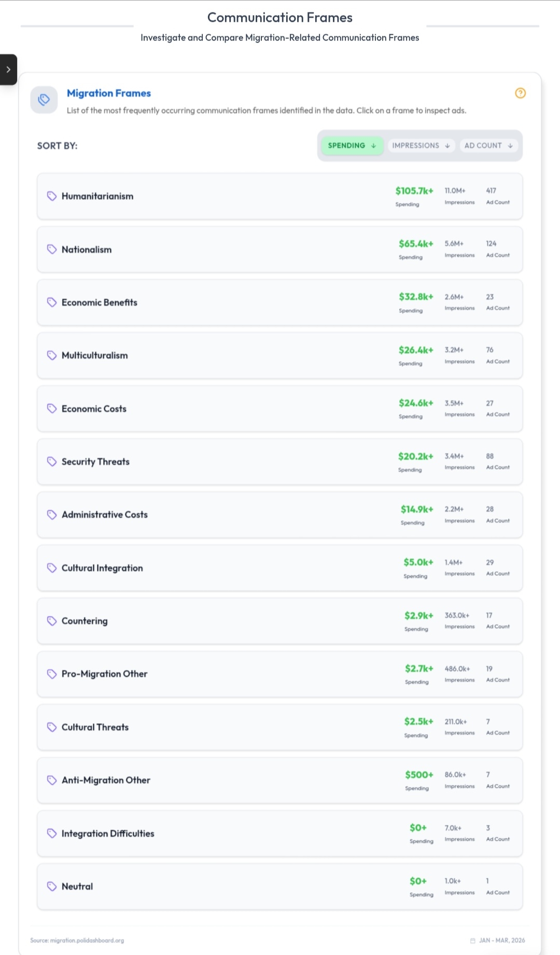Click the migration.polidashboard.org source link
This screenshot has width=560, height=955.
[x=87, y=940]
